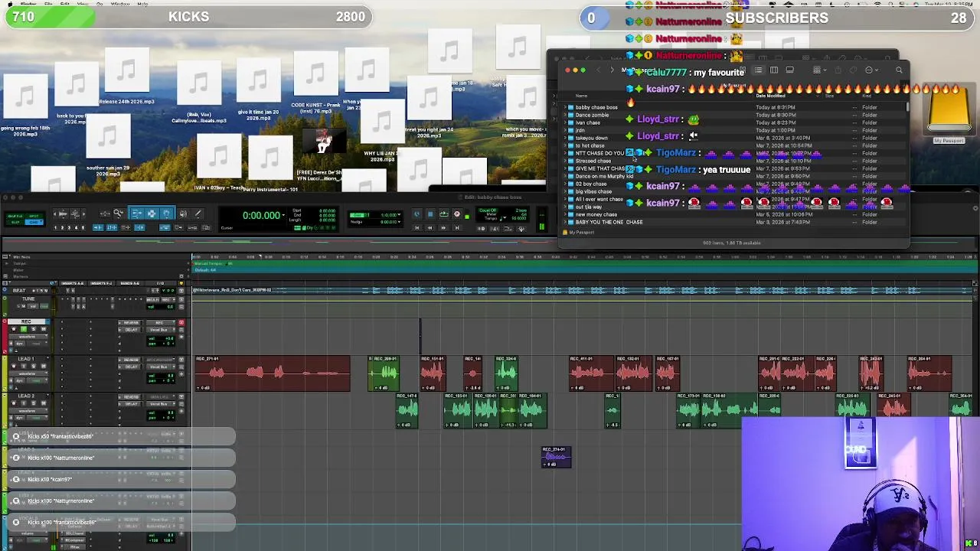Select the REC track name
This screenshot has width=980, height=551.
tap(26, 321)
